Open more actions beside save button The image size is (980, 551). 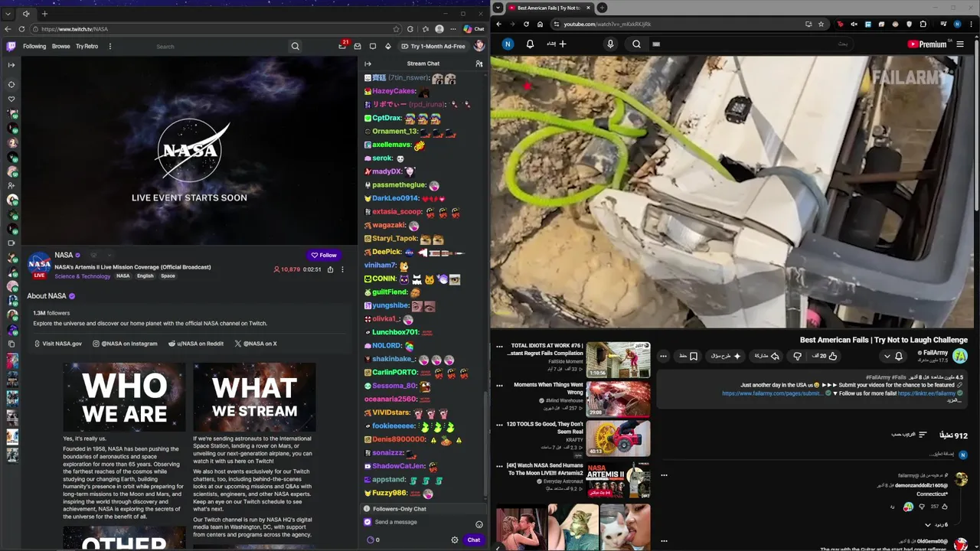click(663, 356)
